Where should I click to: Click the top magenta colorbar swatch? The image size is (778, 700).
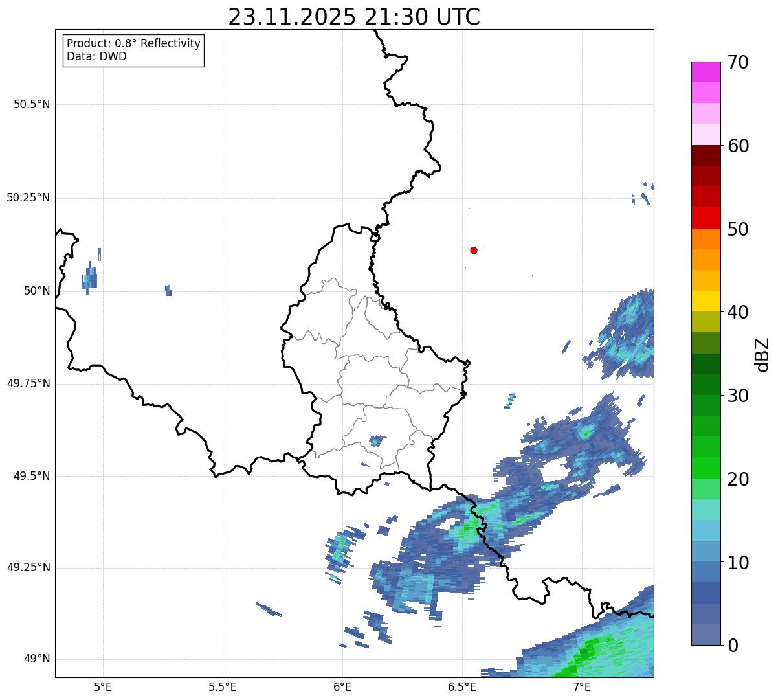(706, 72)
